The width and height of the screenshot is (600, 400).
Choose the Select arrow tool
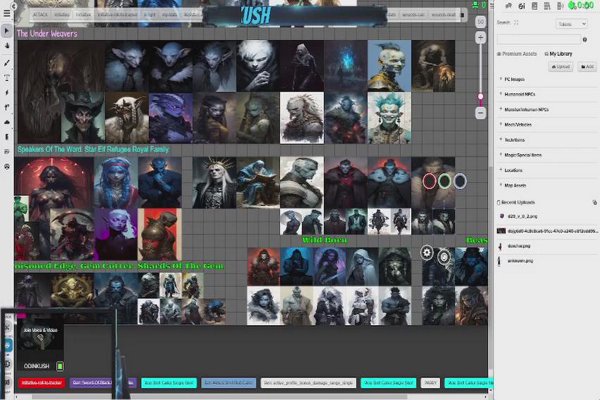click(7, 31)
